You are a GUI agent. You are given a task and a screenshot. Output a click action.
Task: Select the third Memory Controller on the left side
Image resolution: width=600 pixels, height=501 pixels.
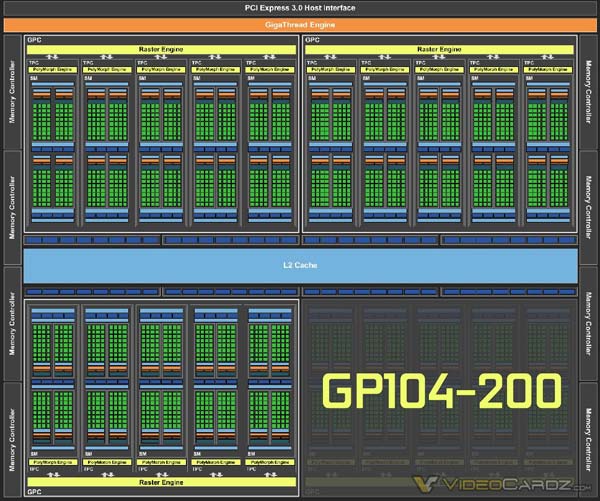pos(12,324)
